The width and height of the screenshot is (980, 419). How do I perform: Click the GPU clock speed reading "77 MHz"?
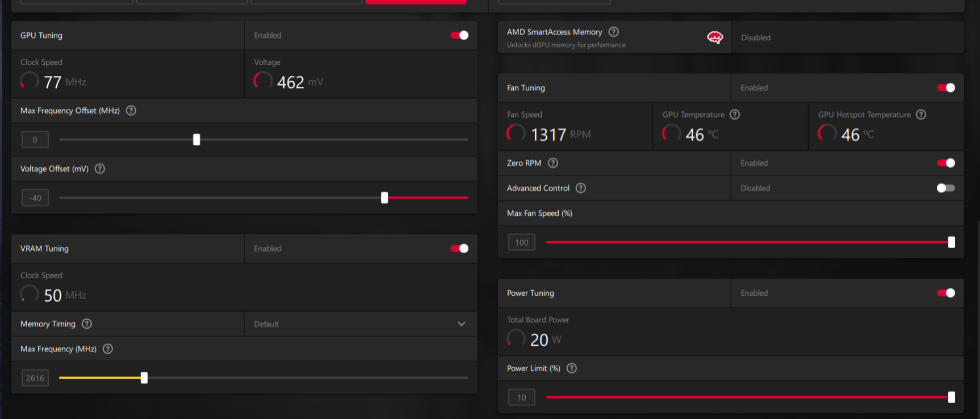(65, 82)
